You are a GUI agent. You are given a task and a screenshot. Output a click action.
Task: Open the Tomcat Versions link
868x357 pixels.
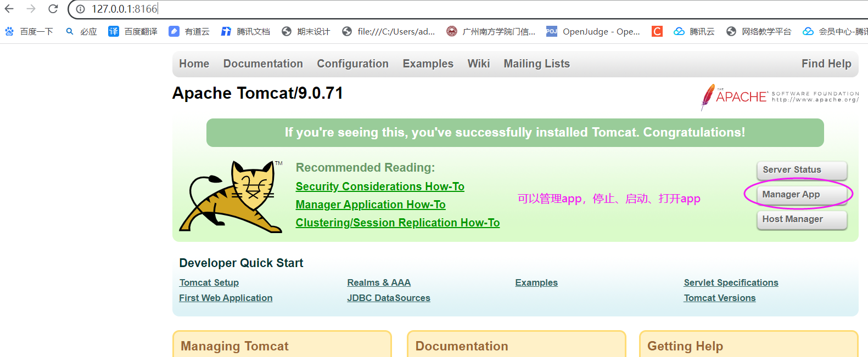pos(720,298)
